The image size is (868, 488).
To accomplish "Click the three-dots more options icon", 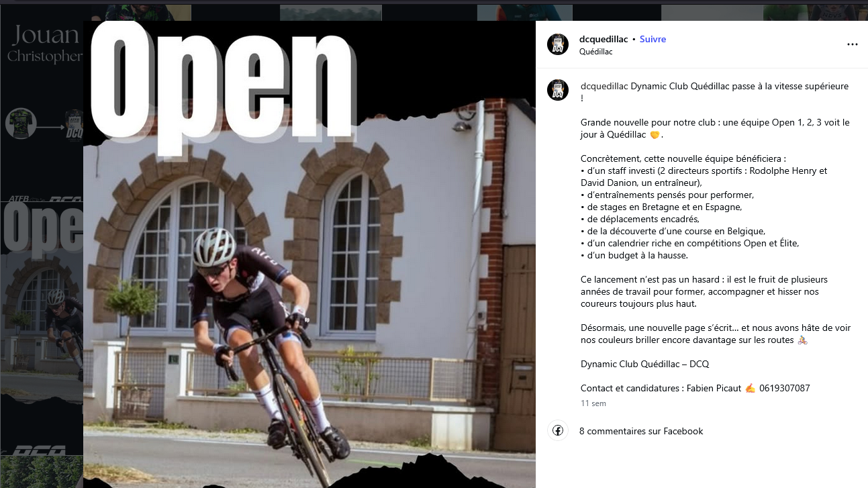I will pos(853,44).
